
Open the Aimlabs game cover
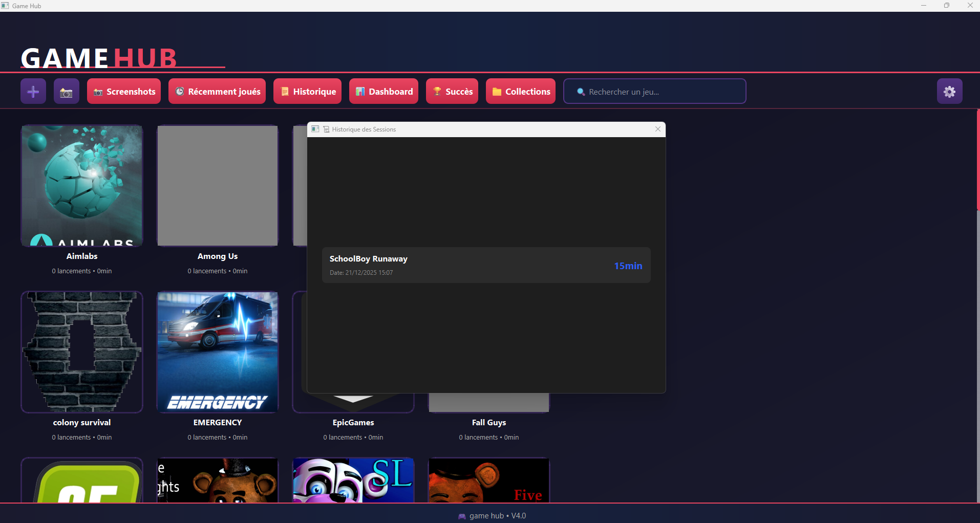coord(82,186)
